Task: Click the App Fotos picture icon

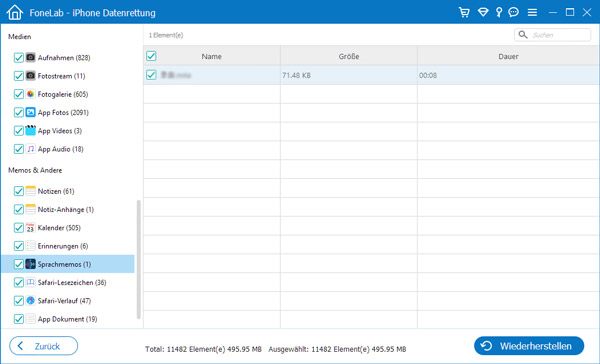Action: [x=31, y=112]
